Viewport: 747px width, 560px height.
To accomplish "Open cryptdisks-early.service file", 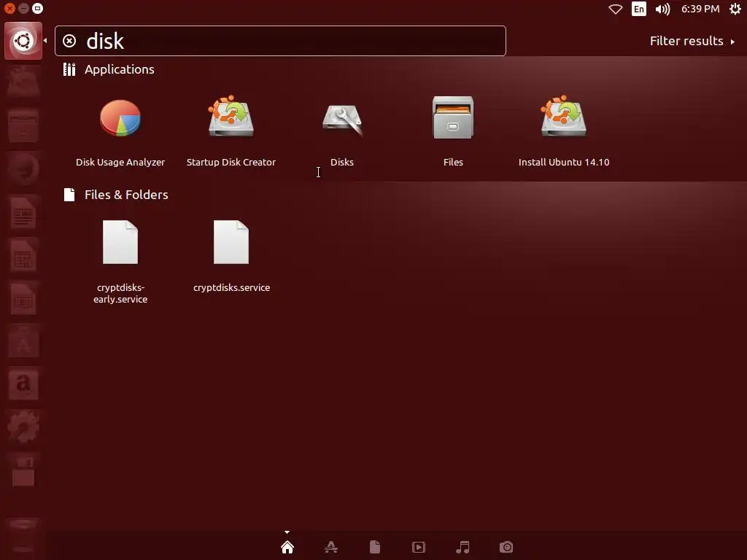I will coord(120,242).
